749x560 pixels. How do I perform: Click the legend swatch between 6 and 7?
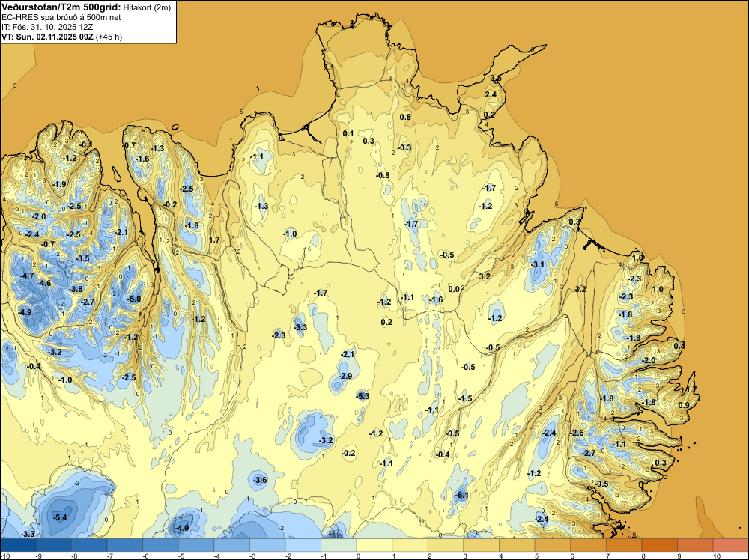[x=588, y=545]
